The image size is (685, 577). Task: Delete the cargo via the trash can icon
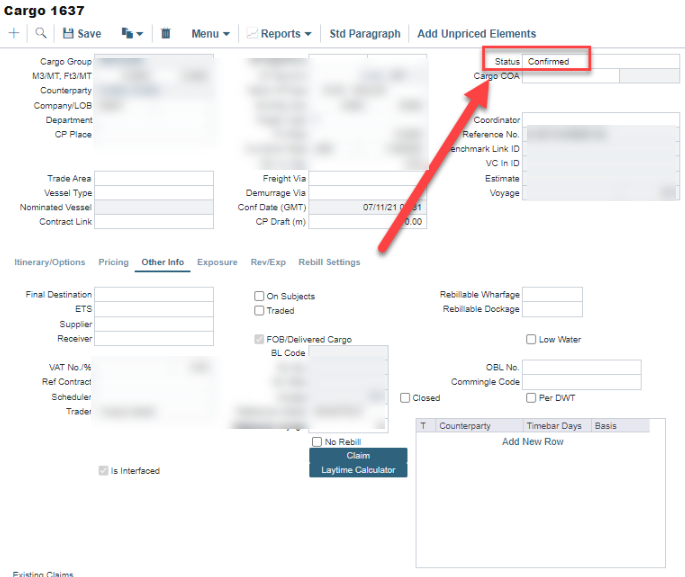click(x=166, y=34)
